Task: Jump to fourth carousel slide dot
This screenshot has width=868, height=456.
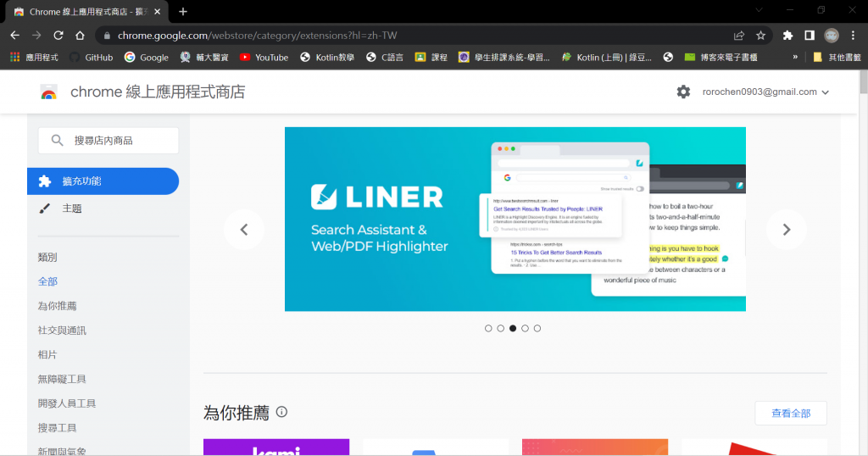Action: click(x=525, y=328)
